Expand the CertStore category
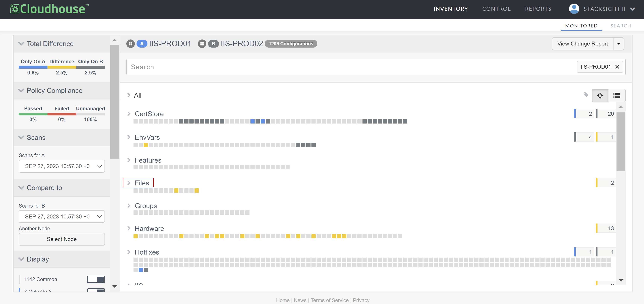Image resolution: width=644 pixels, height=304 pixels. [x=129, y=114]
